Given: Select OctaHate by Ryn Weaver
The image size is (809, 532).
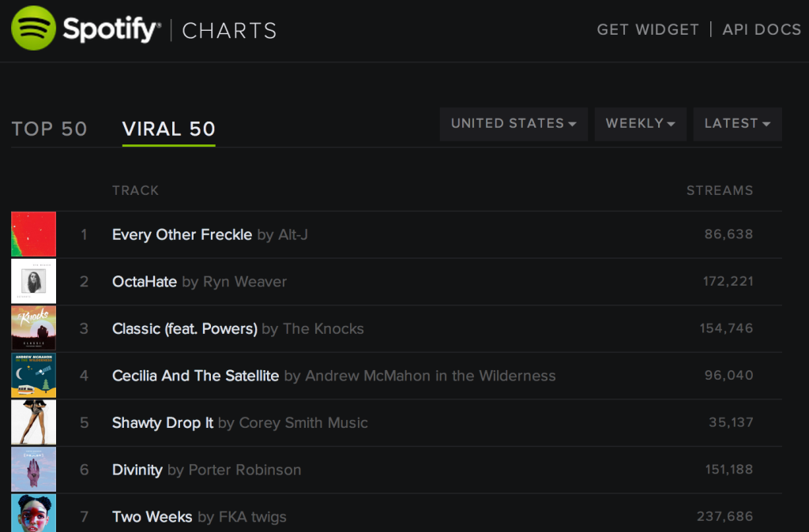Looking at the screenshot, I should [x=145, y=282].
